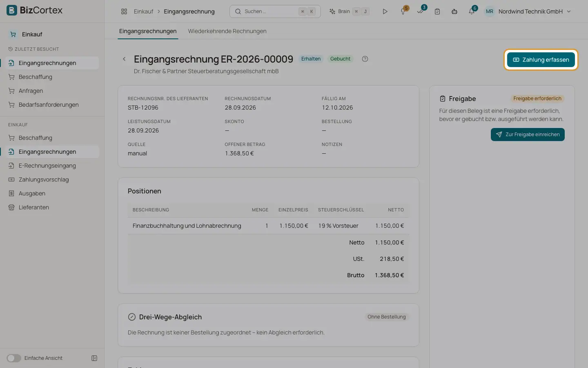This screenshot has height=368, width=588.
Task: Click the Finanzbuchhaltung und Lohnabrechnung position row
Action: click(268, 226)
